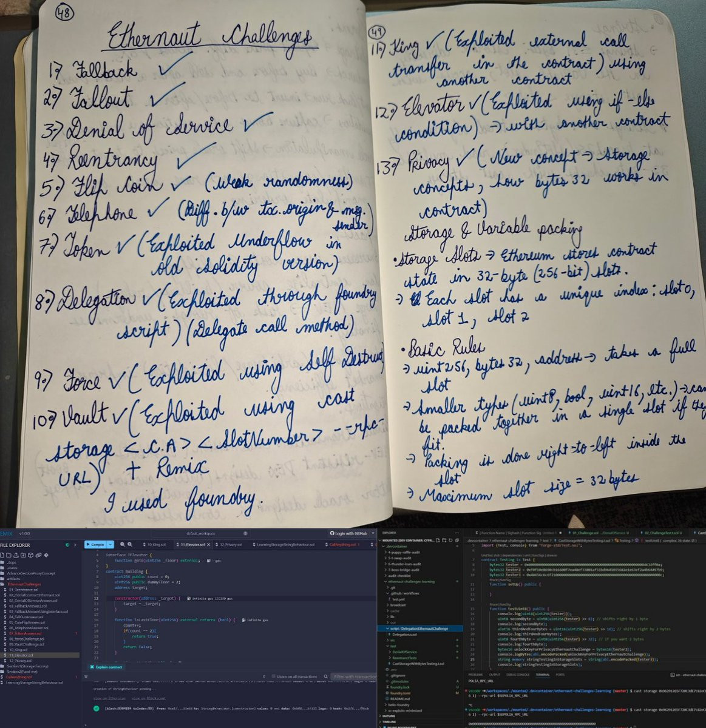This screenshot has height=728, width=706.
Task: Switch to the PROBLEMS panel tab in VS Code
Action: (475, 675)
